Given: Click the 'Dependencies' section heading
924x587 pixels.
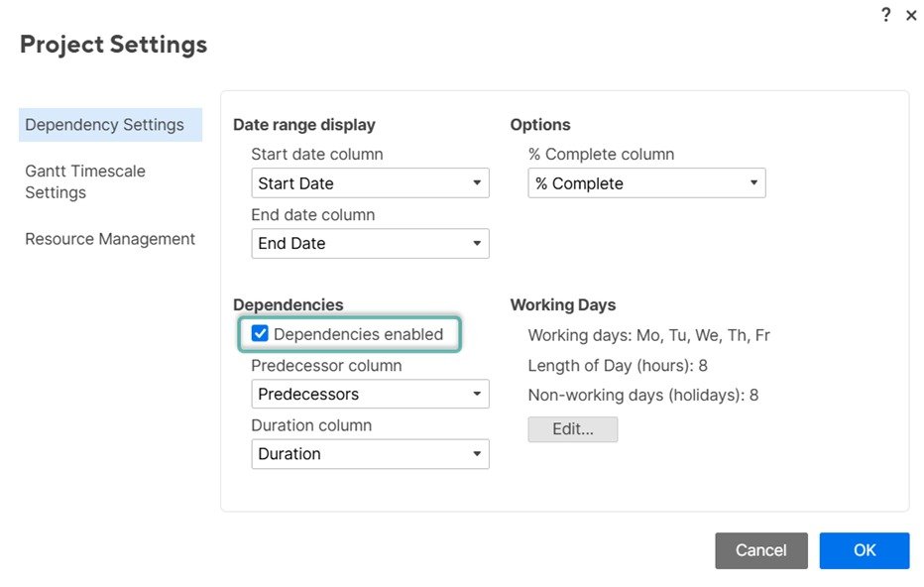Looking at the screenshot, I should click(x=289, y=304).
